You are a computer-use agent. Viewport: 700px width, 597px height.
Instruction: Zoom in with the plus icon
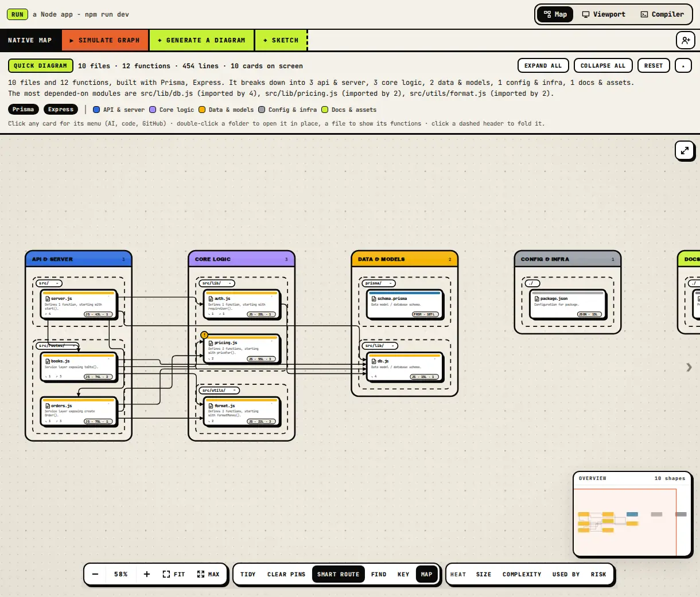click(147, 574)
